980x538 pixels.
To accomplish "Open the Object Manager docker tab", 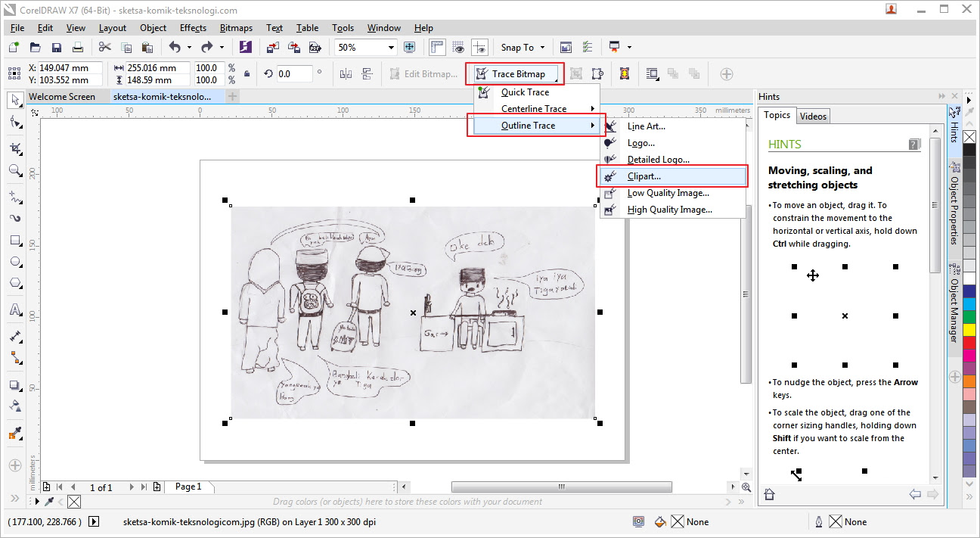I will click(954, 303).
